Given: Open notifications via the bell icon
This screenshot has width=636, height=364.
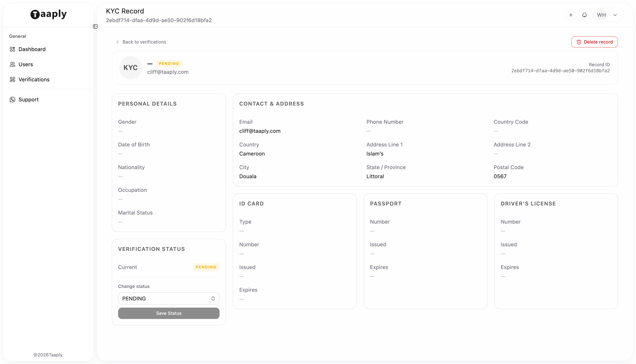Looking at the screenshot, I should click(x=585, y=15).
